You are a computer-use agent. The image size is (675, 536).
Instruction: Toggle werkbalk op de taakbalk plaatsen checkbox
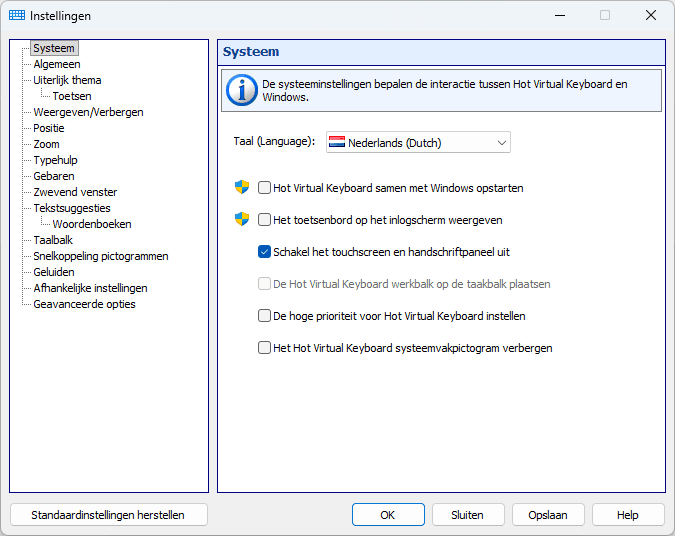coord(264,284)
